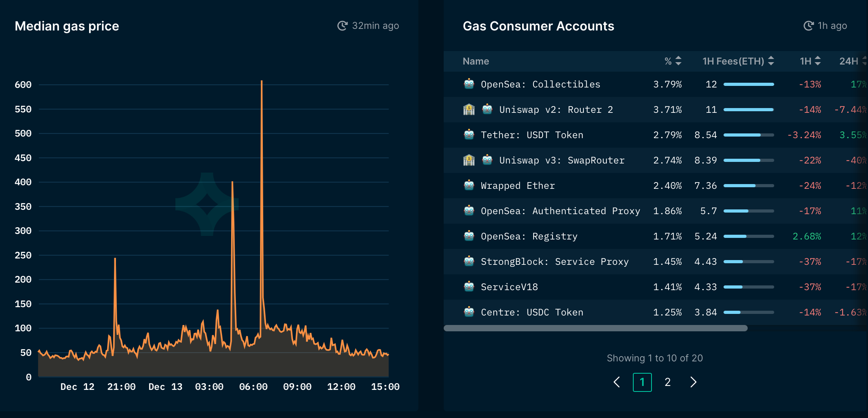Click horizontal scrollbar under the accounts table
The height and width of the screenshot is (418, 868).
click(x=596, y=328)
